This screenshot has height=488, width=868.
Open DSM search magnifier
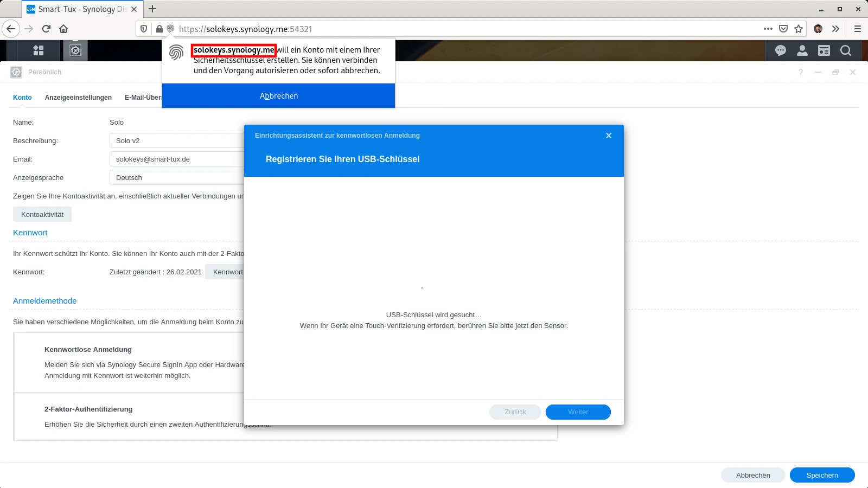click(x=846, y=50)
